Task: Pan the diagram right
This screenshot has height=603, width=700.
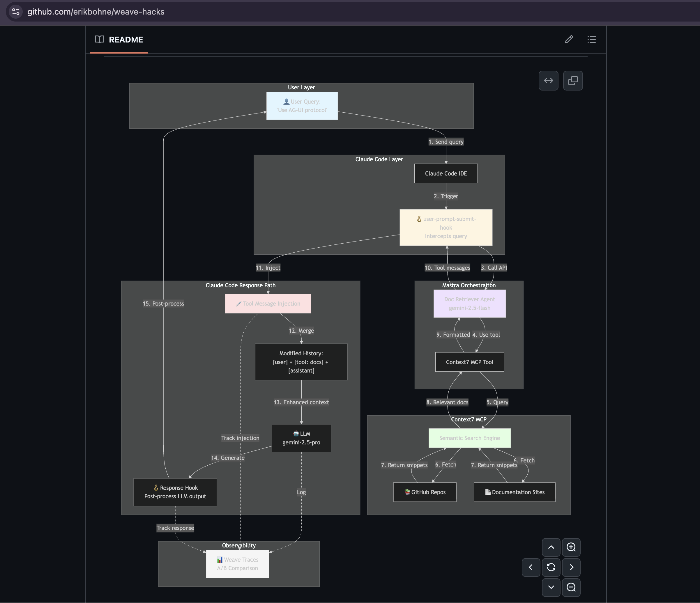Action: coord(571,567)
